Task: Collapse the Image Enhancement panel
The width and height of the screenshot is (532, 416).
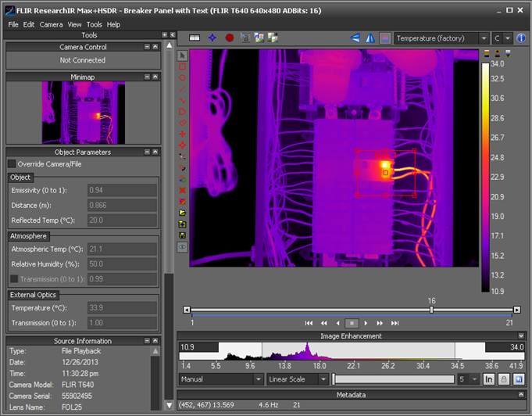Action: coord(521,336)
